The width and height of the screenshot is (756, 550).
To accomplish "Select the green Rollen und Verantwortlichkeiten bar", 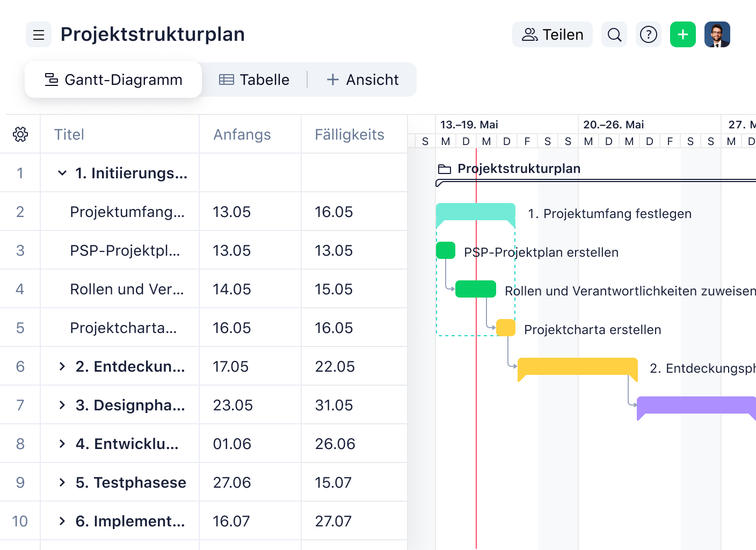I will [x=476, y=289].
